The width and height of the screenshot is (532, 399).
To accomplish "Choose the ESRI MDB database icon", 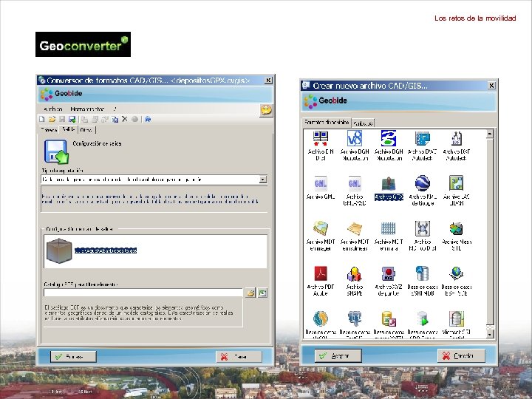I will (423, 274).
